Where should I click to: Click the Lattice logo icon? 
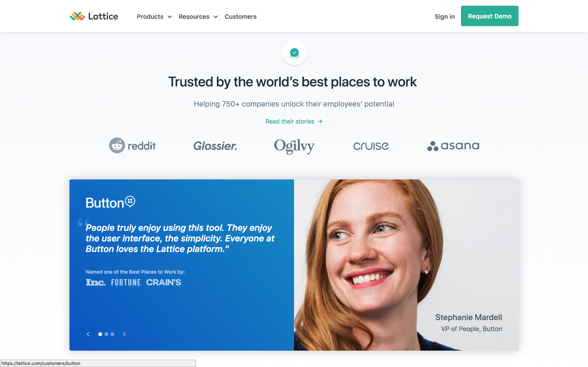coord(77,16)
